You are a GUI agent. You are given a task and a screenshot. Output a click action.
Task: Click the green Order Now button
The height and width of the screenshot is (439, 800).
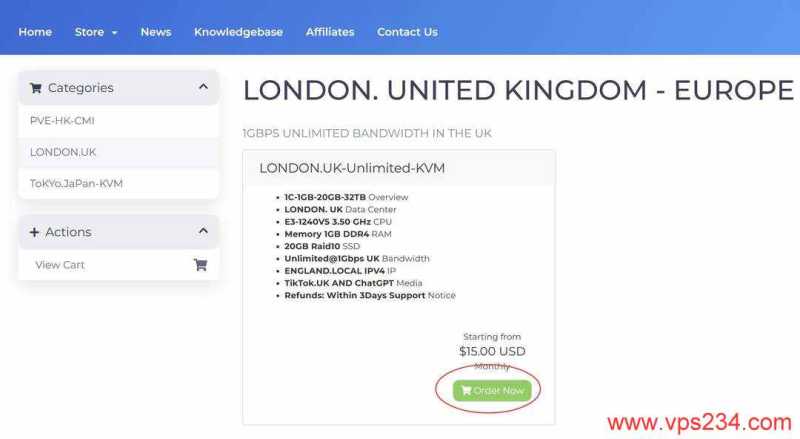pos(492,391)
